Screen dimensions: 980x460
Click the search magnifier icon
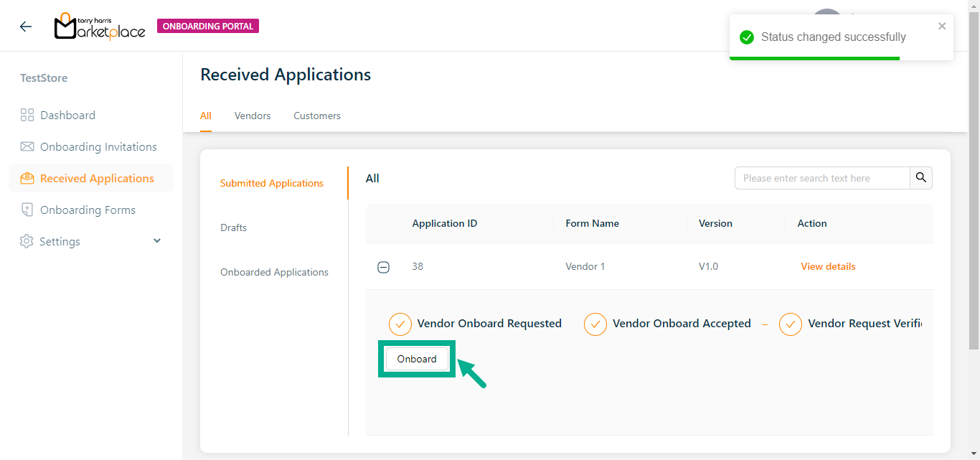click(x=921, y=178)
